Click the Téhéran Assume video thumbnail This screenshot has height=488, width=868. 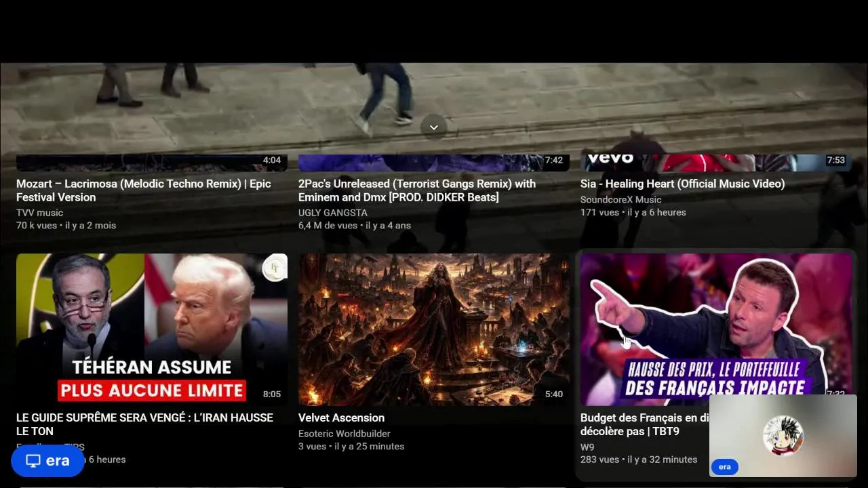click(152, 329)
